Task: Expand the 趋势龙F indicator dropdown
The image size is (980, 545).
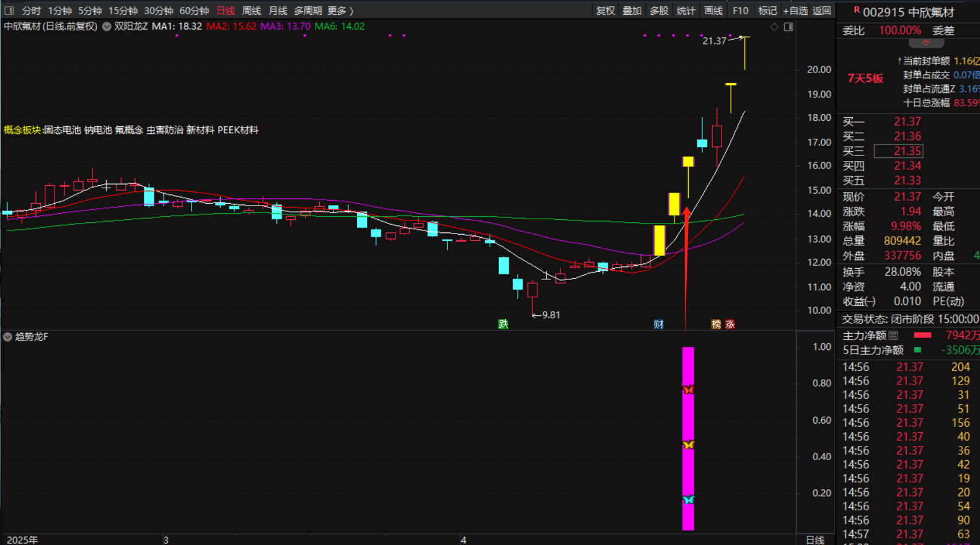Action: tap(7, 337)
